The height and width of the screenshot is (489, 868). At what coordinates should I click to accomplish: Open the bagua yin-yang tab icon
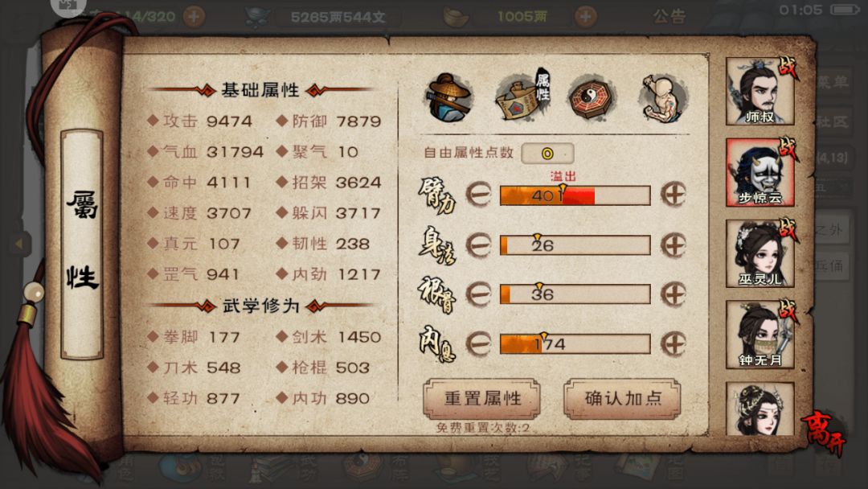tap(592, 97)
